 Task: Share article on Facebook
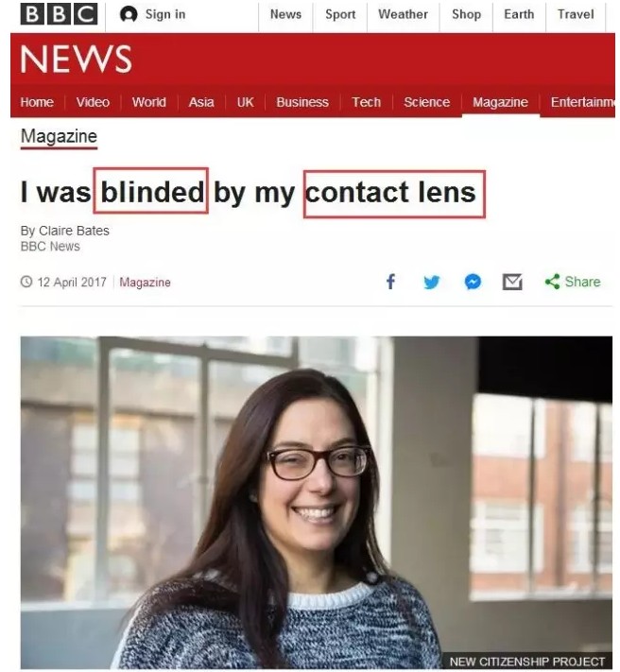390,282
